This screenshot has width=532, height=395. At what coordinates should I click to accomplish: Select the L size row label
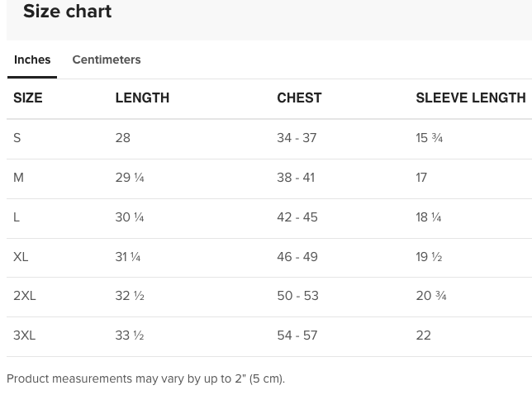17,217
